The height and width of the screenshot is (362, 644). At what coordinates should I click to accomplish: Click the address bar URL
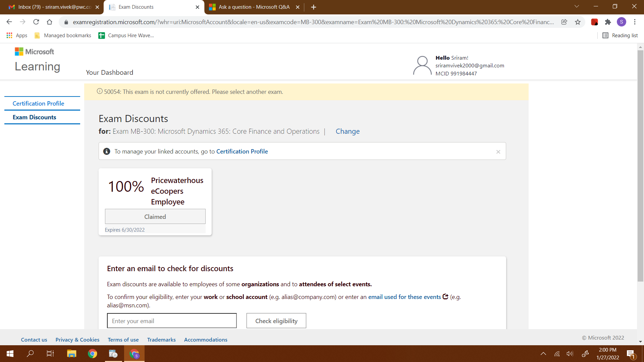tap(313, 22)
